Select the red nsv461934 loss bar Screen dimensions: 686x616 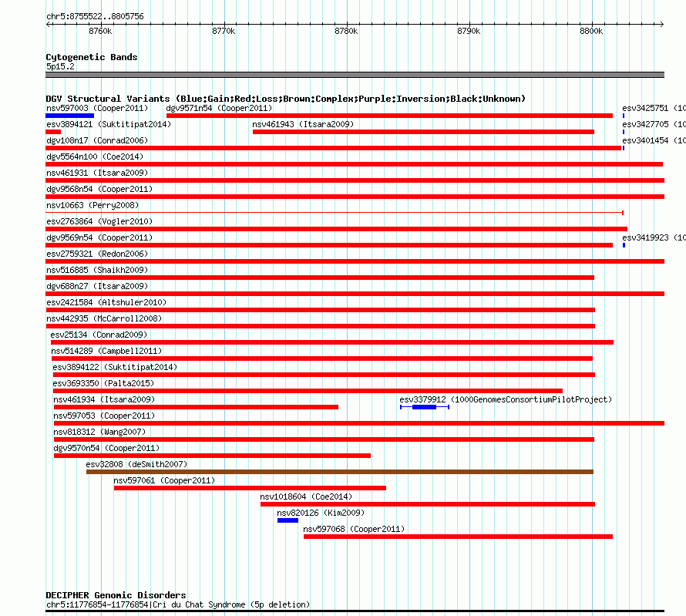pos(196,407)
